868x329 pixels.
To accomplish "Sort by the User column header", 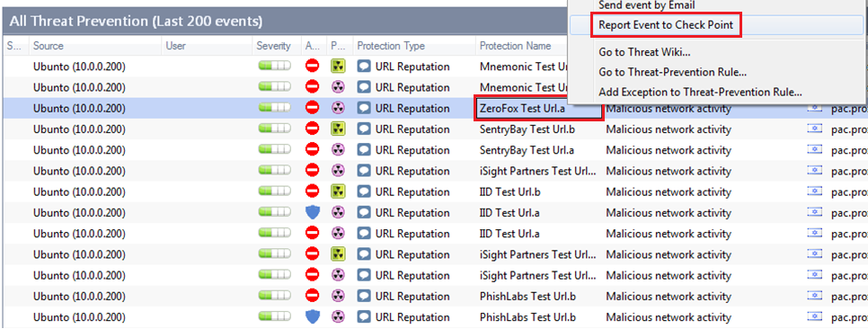I will pyautogui.click(x=175, y=46).
